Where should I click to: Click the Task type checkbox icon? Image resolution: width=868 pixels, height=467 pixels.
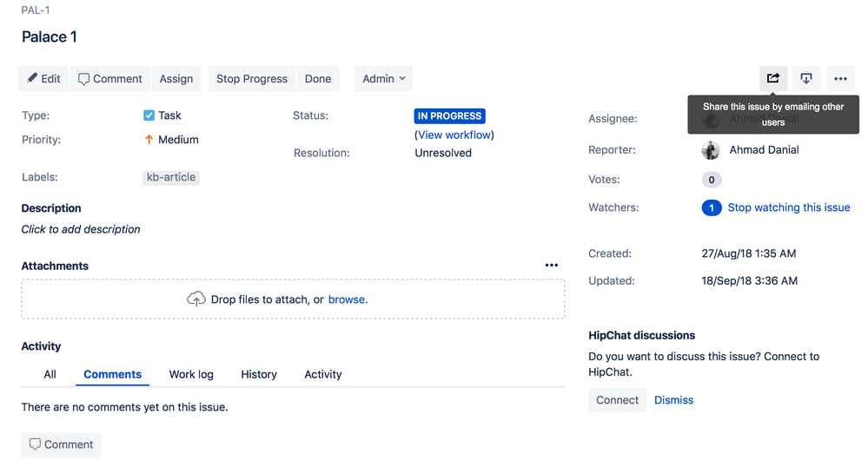click(149, 115)
